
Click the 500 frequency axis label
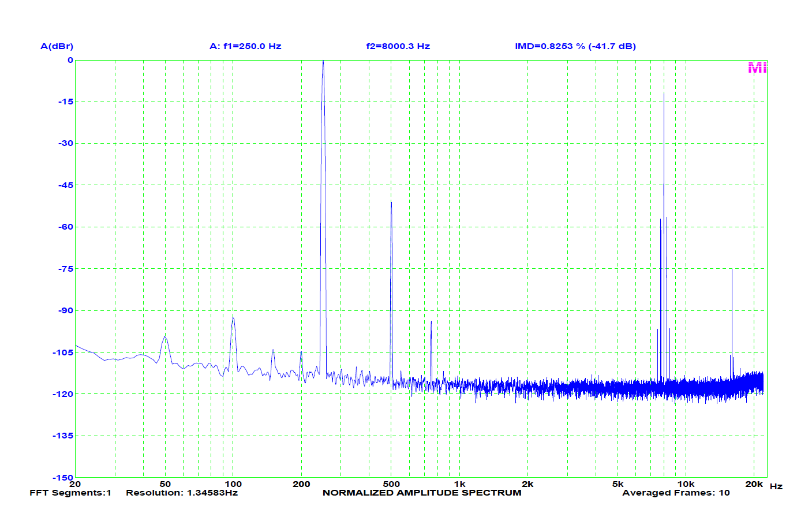[x=391, y=484]
